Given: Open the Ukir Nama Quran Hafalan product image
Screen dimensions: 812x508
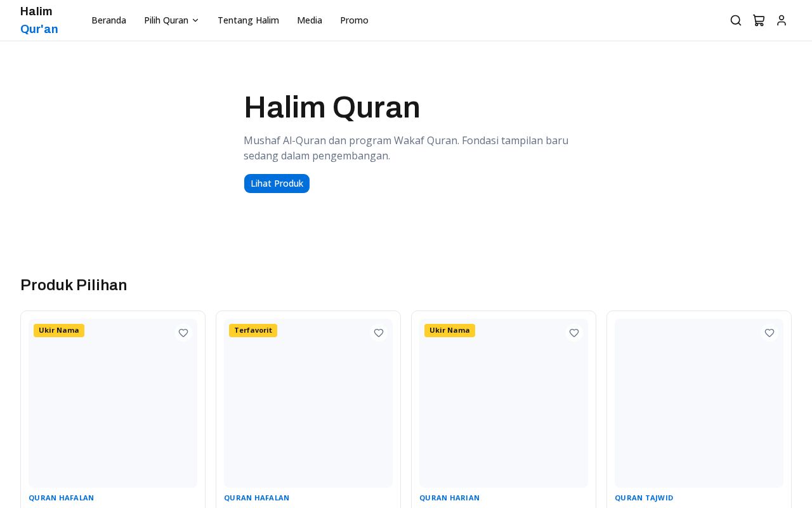Looking at the screenshot, I should 113,403.
